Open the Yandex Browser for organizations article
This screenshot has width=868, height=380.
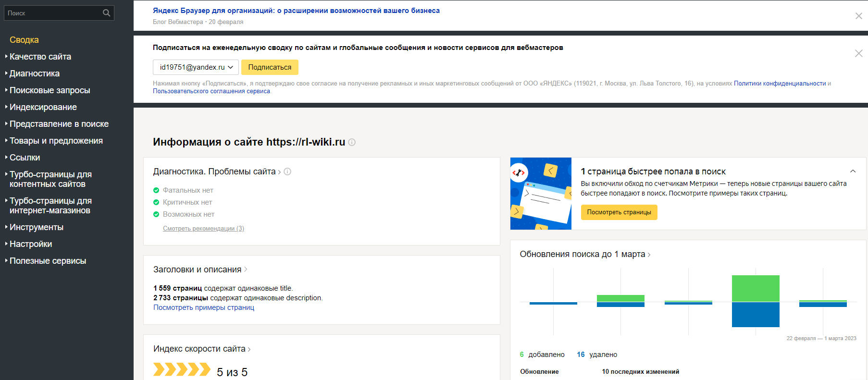(x=296, y=11)
